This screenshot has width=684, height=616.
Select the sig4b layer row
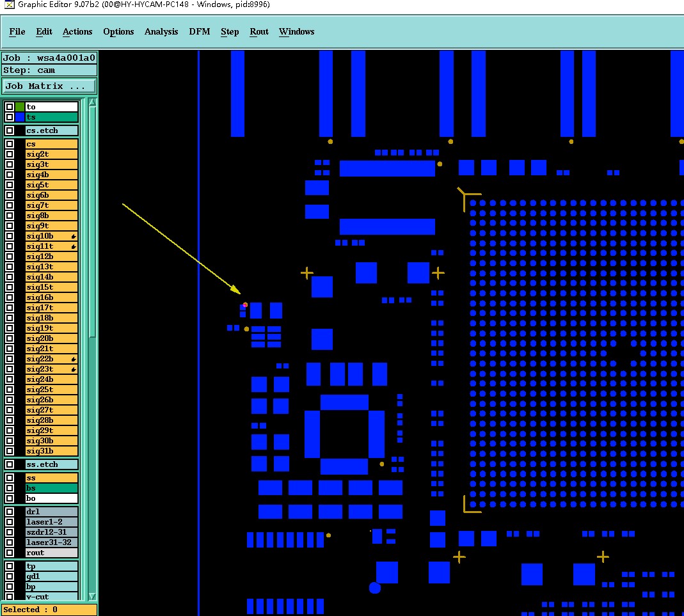(x=51, y=175)
